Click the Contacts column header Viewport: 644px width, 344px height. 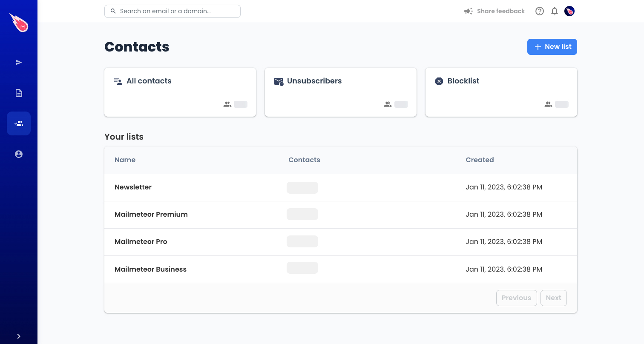point(304,160)
